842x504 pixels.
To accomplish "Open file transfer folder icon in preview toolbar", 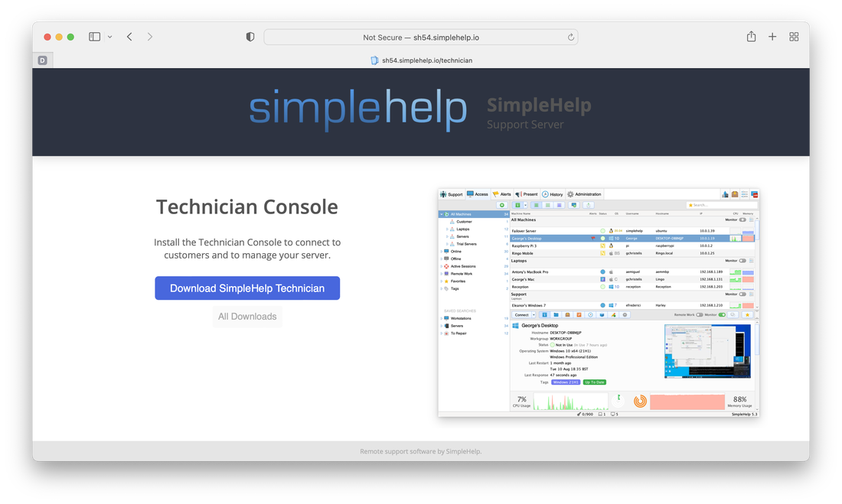I will click(556, 315).
